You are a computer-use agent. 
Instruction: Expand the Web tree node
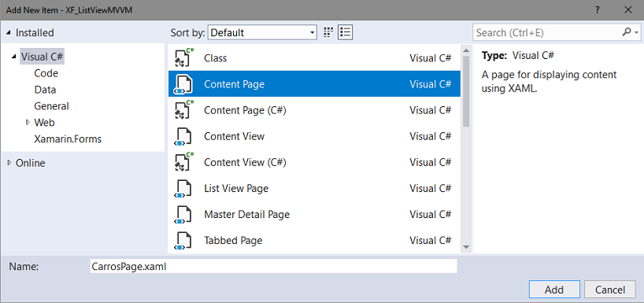point(28,122)
